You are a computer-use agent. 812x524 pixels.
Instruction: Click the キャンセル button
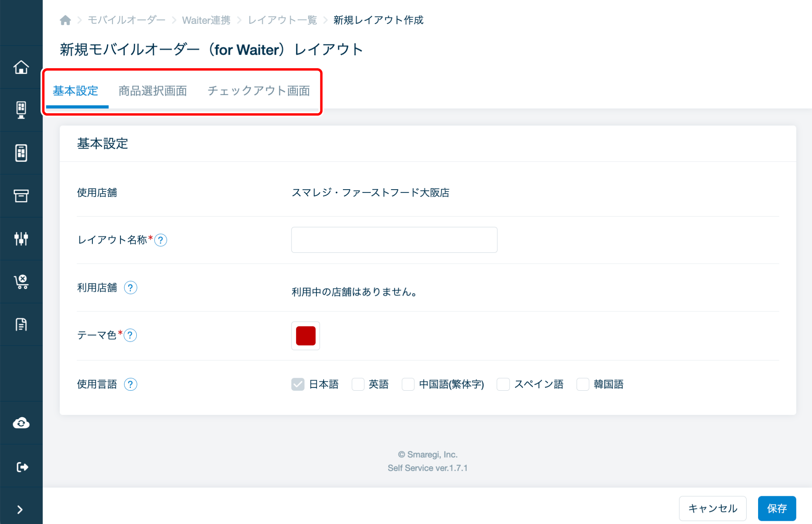(x=712, y=508)
